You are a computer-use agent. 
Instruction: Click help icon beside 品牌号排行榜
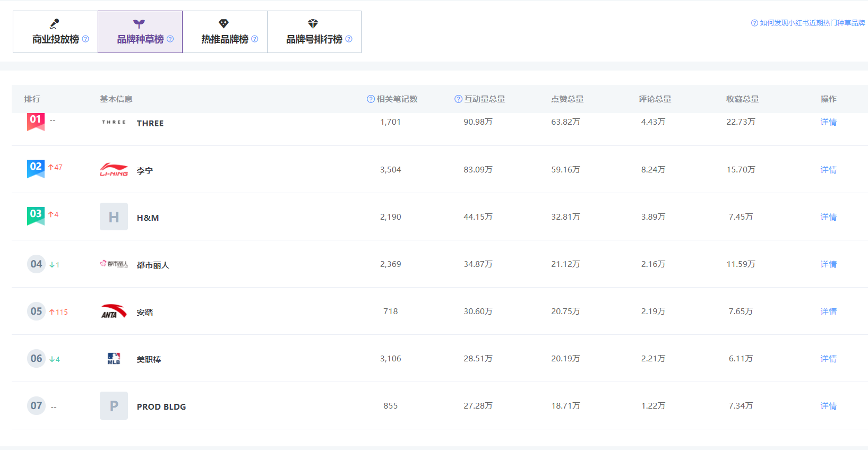coord(349,39)
